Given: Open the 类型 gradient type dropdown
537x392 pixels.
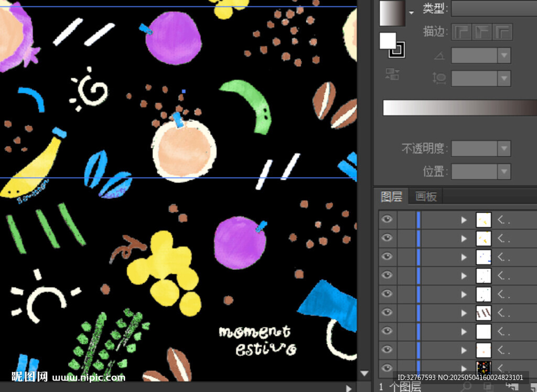Looking at the screenshot, I should pos(493,9).
